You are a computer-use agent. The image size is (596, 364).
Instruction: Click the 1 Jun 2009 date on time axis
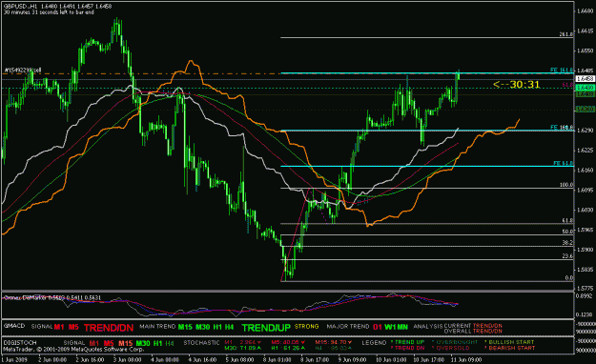tap(15, 359)
